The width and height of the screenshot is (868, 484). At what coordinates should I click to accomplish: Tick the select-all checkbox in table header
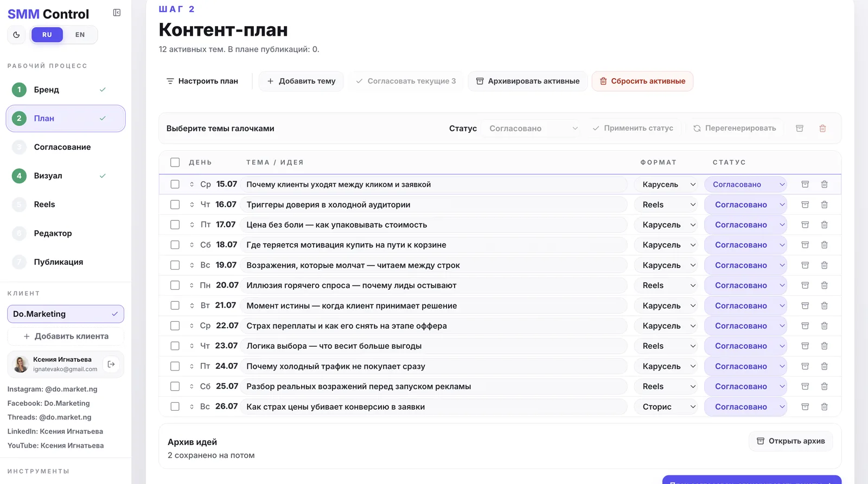(x=175, y=162)
